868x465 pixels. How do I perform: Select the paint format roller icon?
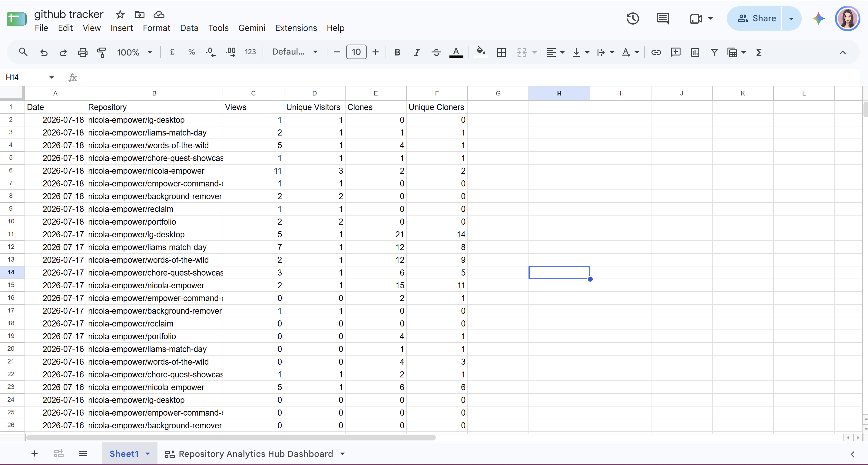[x=101, y=52]
